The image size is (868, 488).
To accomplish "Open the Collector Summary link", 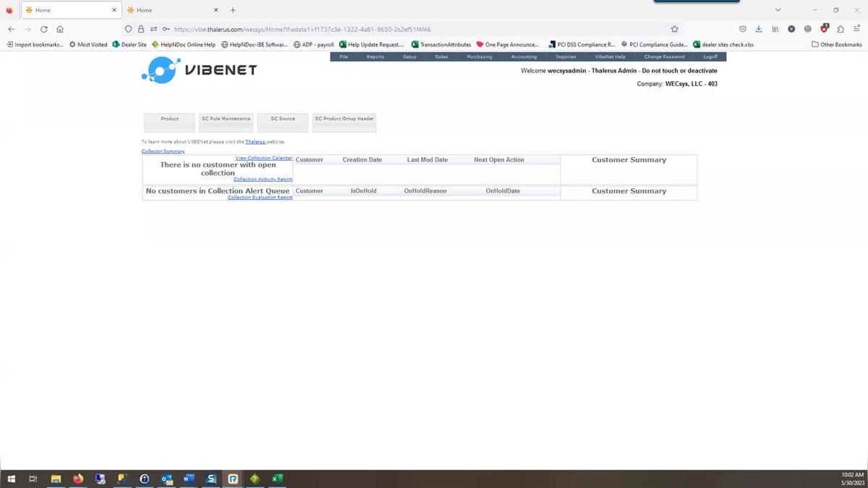I will click(x=163, y=151).
